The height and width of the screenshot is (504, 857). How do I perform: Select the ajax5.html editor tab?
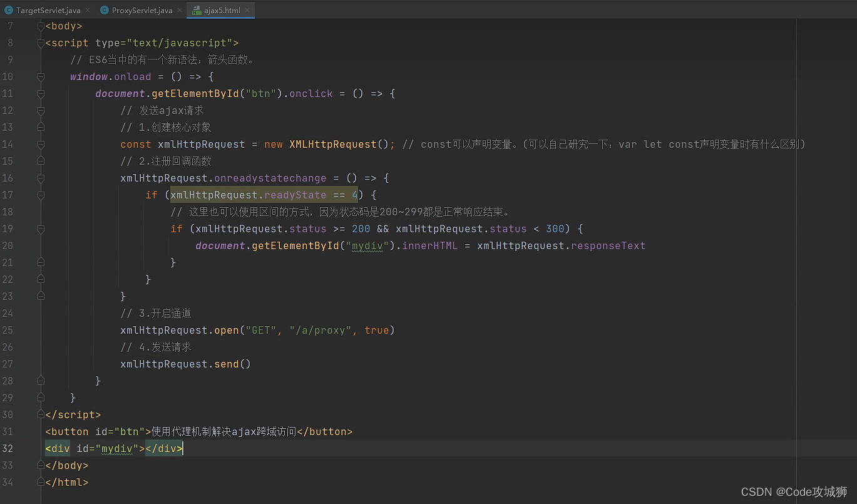(x=221, y=11)
